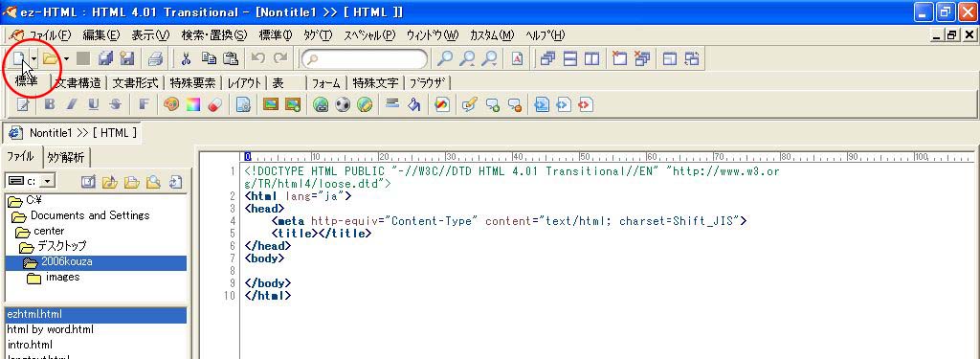The height and width of the screenshot is (359, 980).
Task: Select the html by word.html file
Action: [51, 329]
